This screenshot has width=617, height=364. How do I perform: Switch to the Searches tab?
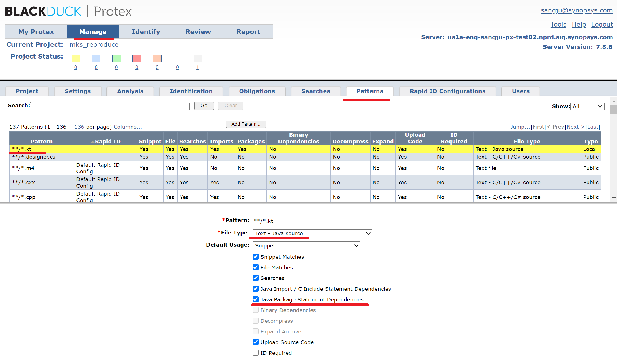click(x=315, y=91)
